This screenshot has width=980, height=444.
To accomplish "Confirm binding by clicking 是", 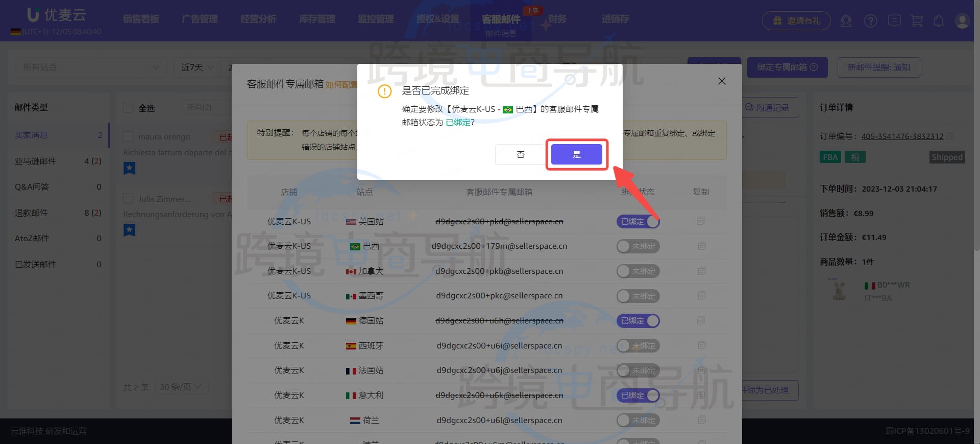I will pos(577,154).
